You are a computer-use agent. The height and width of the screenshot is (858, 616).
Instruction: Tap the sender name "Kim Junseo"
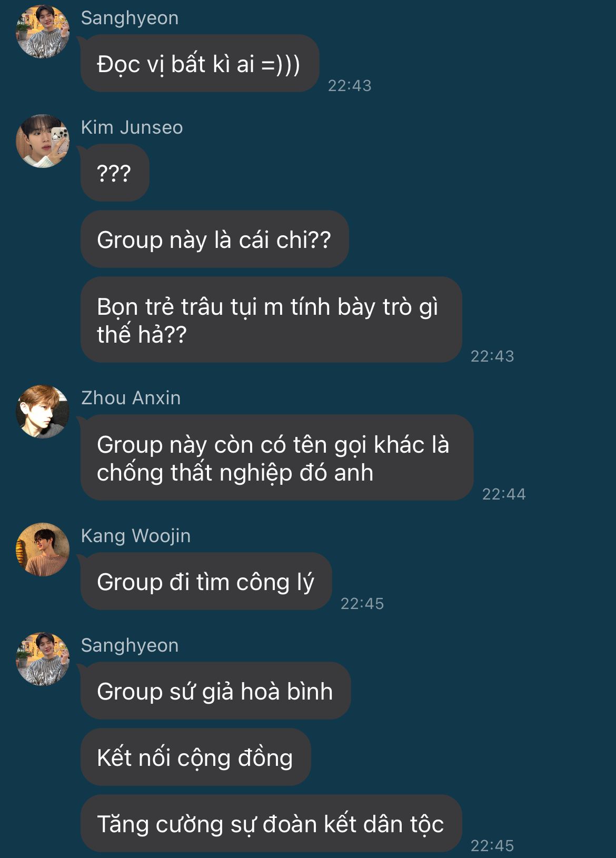132,127
